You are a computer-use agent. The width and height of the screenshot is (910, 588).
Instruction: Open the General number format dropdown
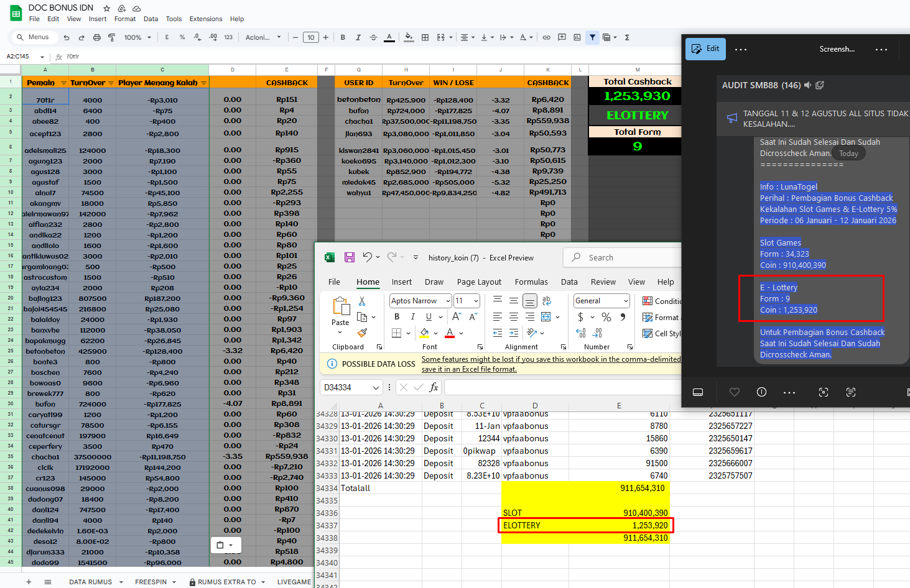click(x=626, y=301)
